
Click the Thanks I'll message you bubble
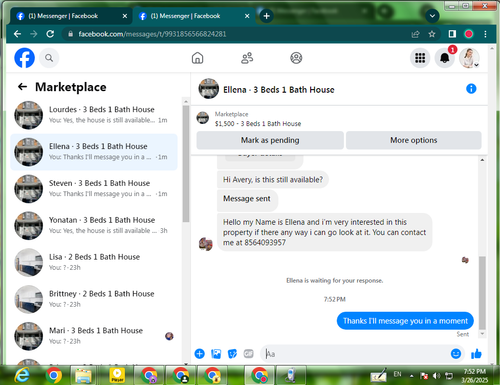[405, 321]
